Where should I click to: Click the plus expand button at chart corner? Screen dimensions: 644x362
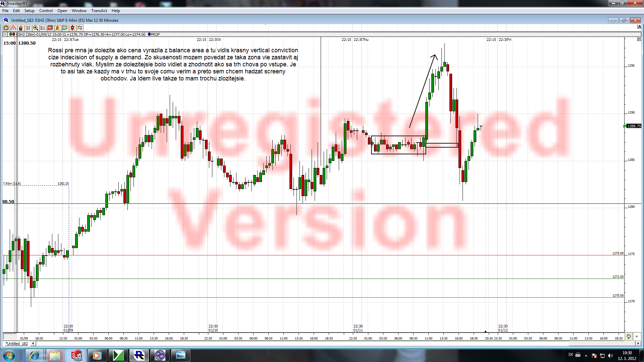pyautogui.click(x=637, y=336)
